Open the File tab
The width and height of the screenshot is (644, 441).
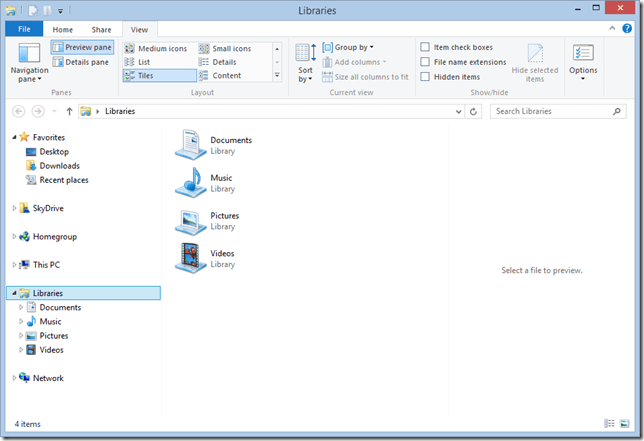(x=24, y=29)
